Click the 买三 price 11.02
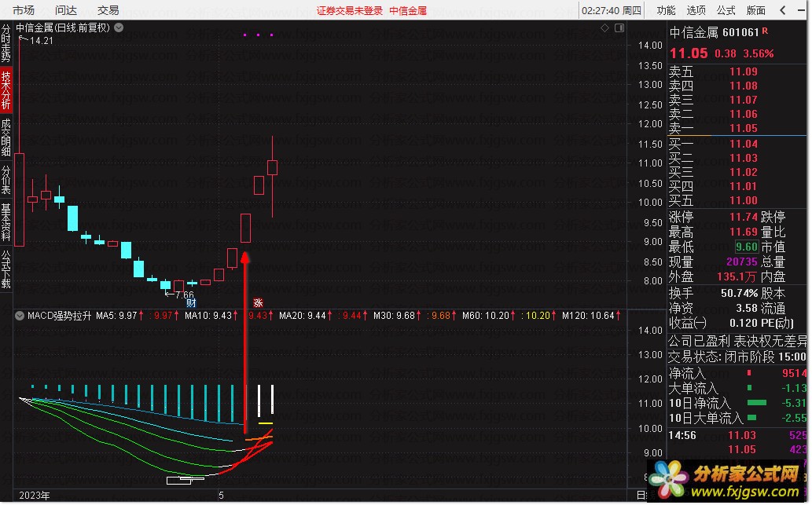Image resolution: width=812 pixels, height=505 pixels. coord(744,172)
